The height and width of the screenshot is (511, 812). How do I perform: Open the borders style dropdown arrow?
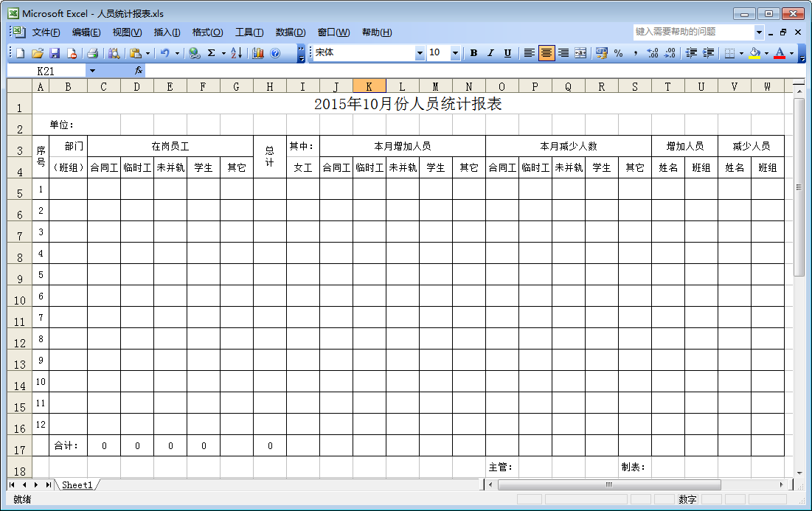coord(742,53)
